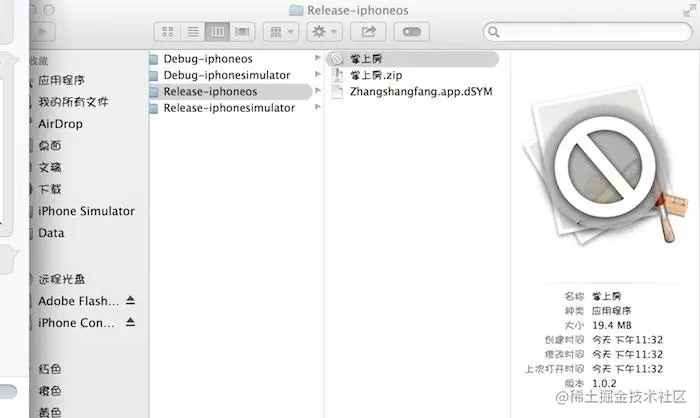Image resolution: width=700 pixels, height=418 pixels.
Task: Click the Release-iphonesimulator folder icon
Action: tap(154, 108)
